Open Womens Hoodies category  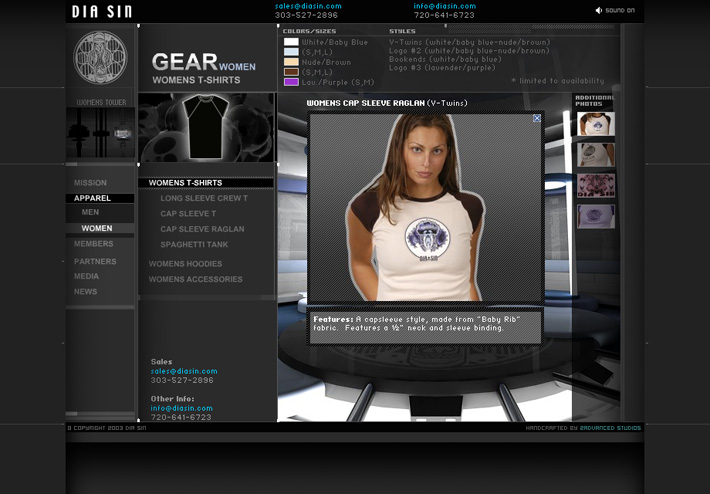185,264
